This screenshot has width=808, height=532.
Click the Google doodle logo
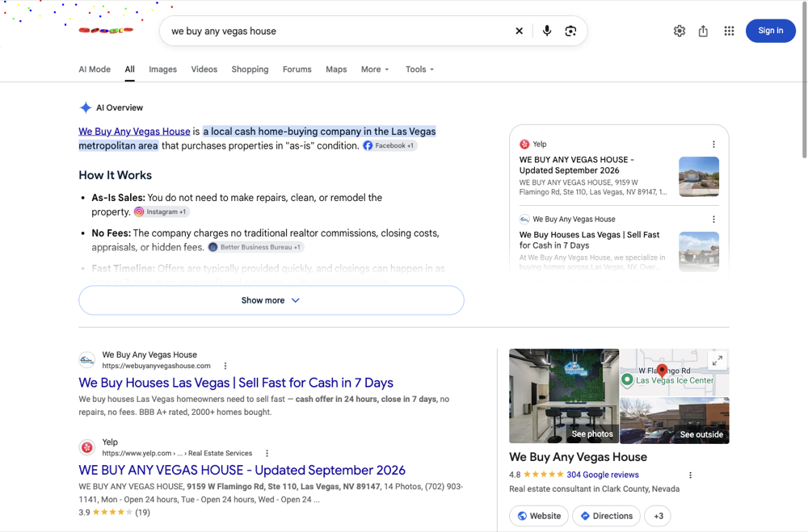point(106,31)
